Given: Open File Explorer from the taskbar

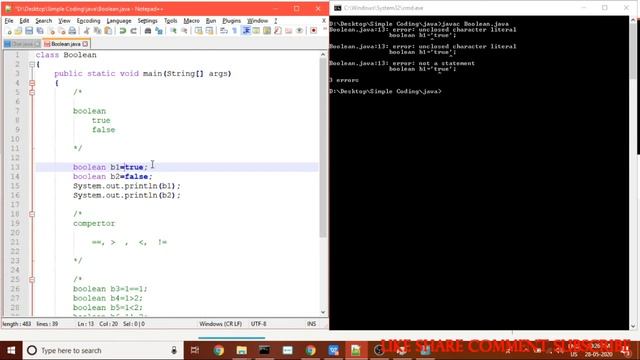Looking at the screenshot, I should click(242, 350).
